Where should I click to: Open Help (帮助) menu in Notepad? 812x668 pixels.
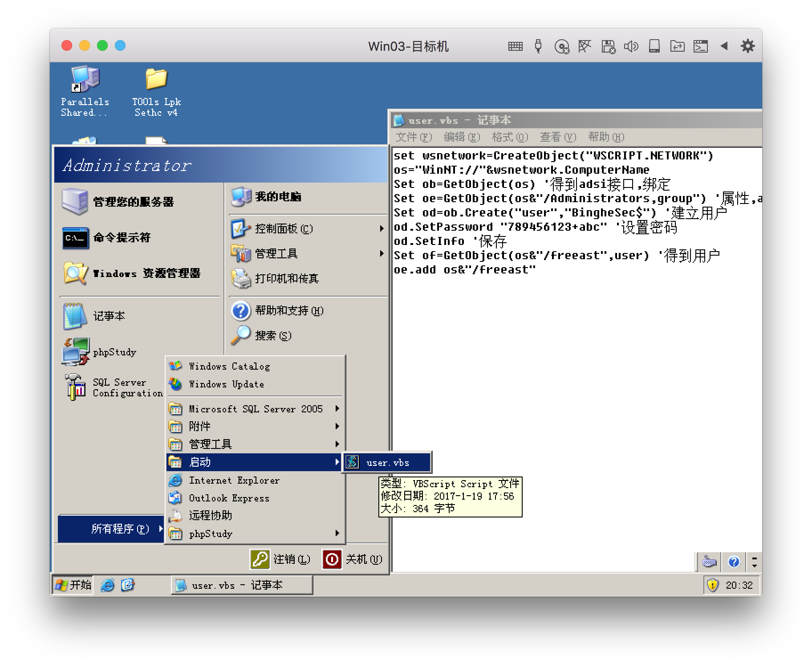click(x=606, y=137)
